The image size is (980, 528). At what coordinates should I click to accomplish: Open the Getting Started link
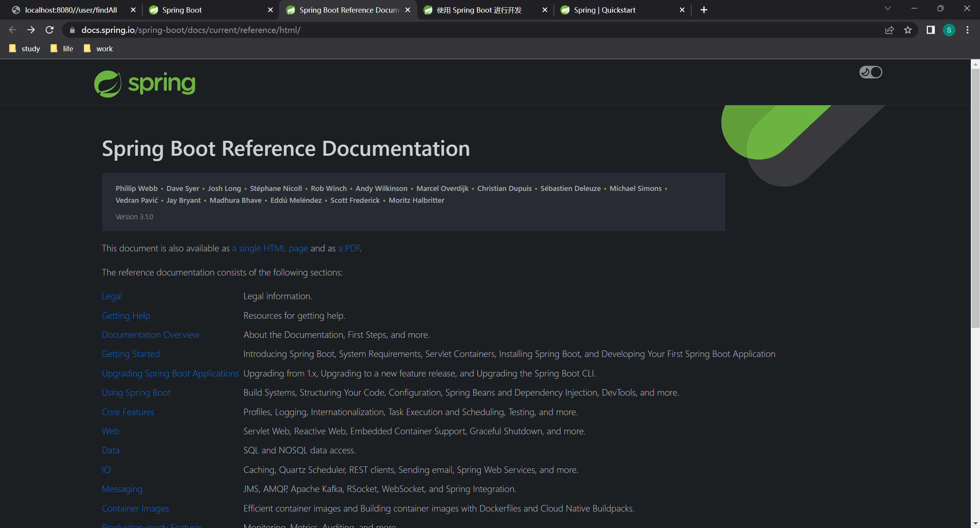click(131, 354)
